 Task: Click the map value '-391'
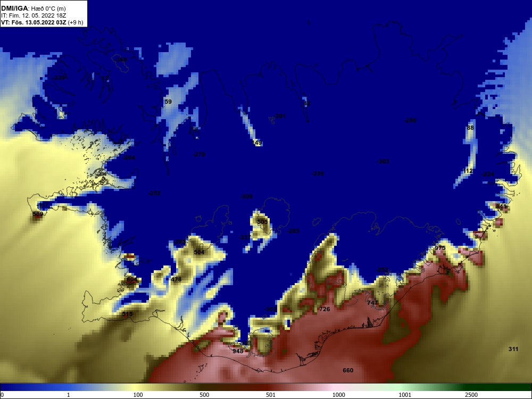[x=280, y=116]
